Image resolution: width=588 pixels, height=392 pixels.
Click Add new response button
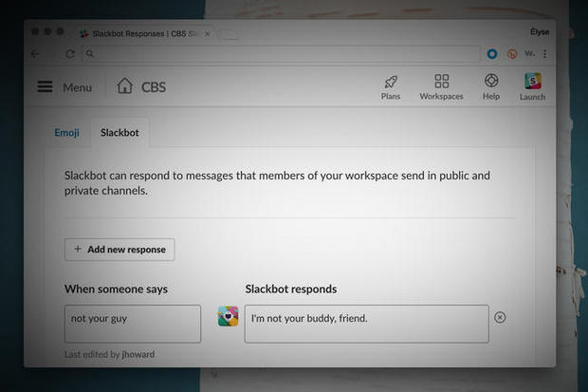119,250
